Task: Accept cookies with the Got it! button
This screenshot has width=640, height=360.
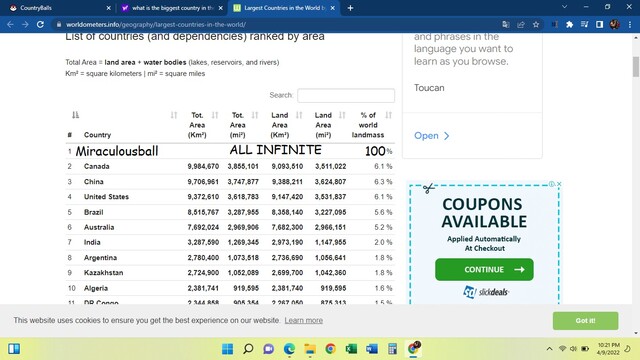Action: coord(585,321)
